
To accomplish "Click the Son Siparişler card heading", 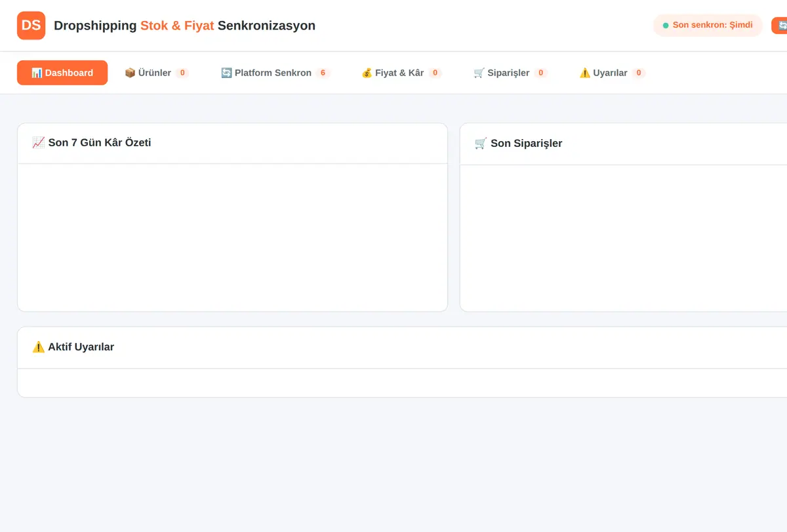I will click(518, 143).
